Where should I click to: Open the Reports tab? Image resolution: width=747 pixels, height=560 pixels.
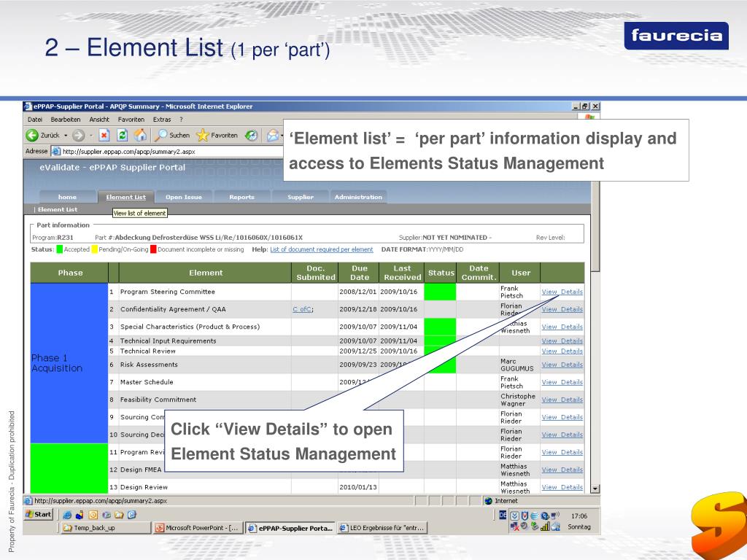coord(242,197)
